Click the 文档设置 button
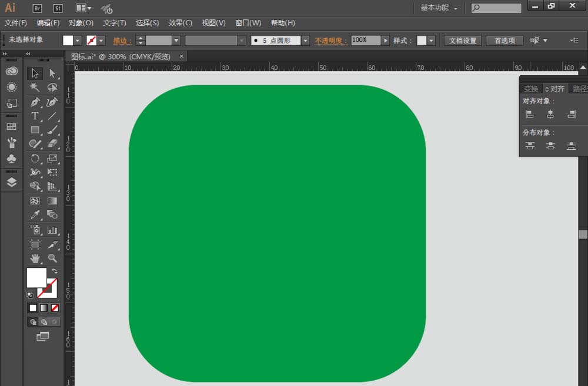This screenshot has width=588, height=386. (463, 41)
